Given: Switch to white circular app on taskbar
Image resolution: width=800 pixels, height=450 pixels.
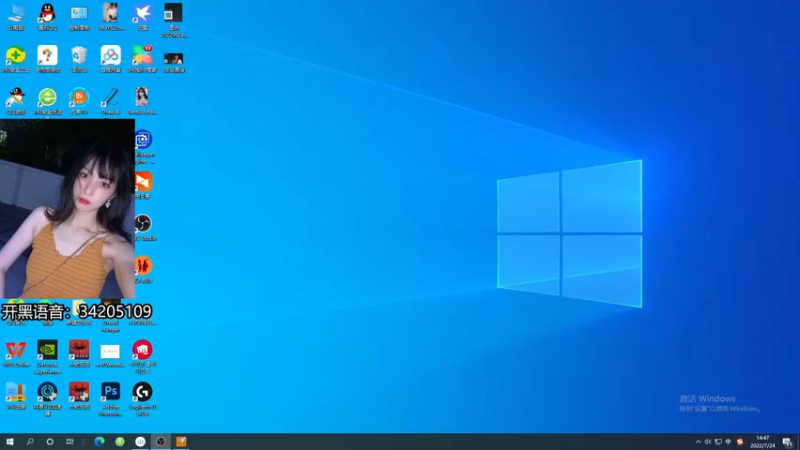Looking at the screenshot, I should point(140,442).
